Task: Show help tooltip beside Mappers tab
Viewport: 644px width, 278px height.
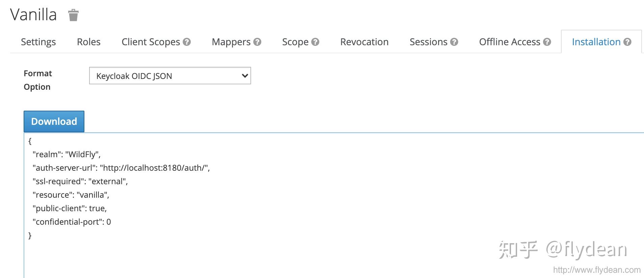Action: point(257,42)
